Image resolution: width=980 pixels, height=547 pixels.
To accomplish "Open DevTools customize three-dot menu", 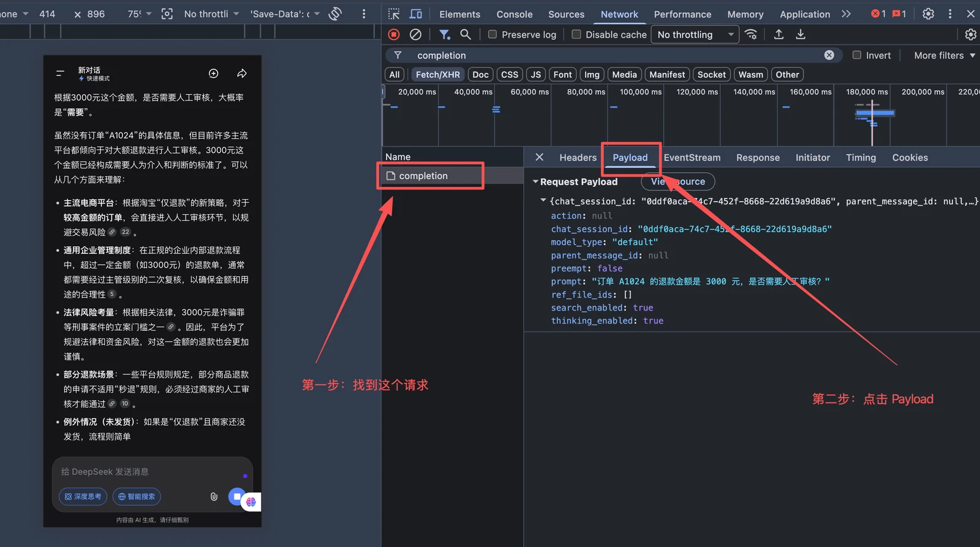I will (x=950, y=13).
